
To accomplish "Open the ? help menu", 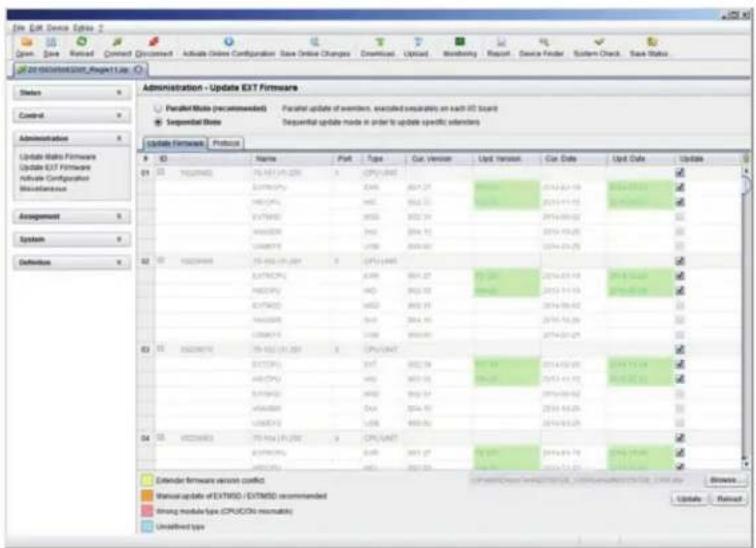I will pos(101,28).
